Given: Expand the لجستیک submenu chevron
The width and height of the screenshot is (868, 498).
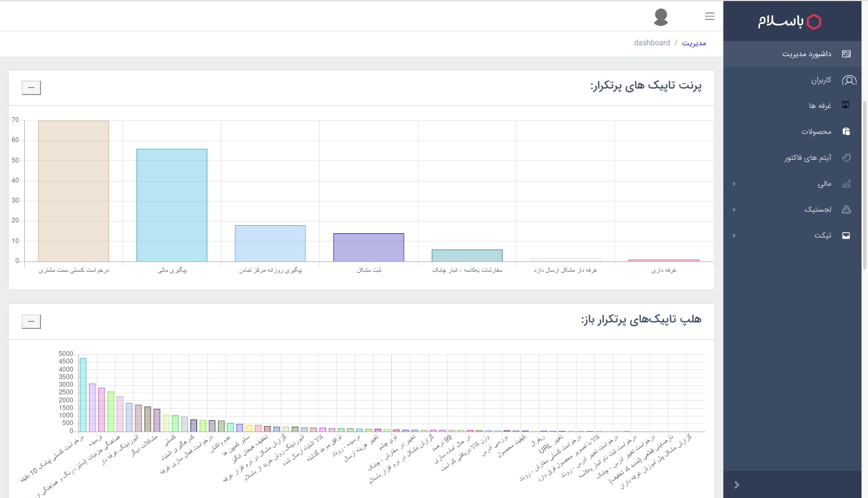Looking at the screenshot, I should point(734,210).
